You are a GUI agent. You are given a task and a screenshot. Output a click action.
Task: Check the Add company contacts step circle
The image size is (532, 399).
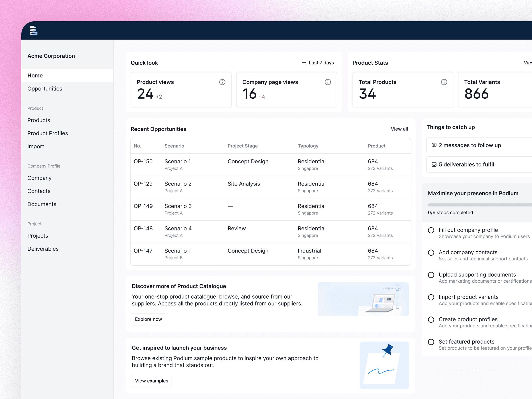click(431, 252)
